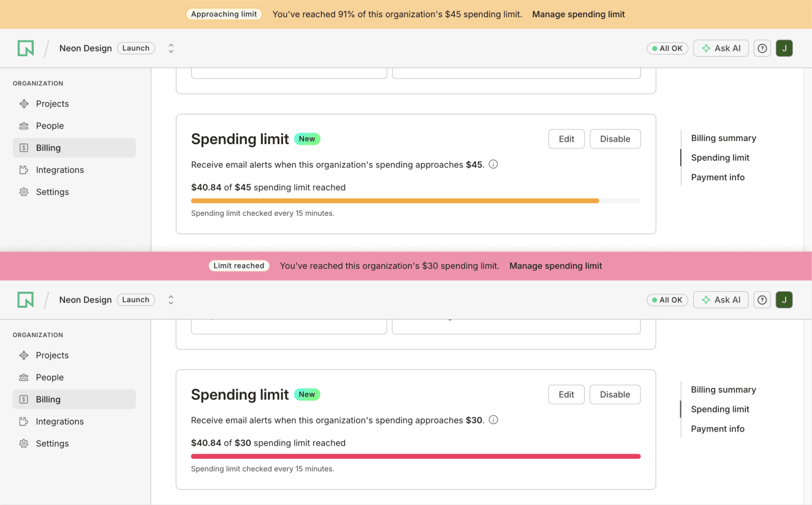Jump to Payment info in the $45 view

click(718, 177)
